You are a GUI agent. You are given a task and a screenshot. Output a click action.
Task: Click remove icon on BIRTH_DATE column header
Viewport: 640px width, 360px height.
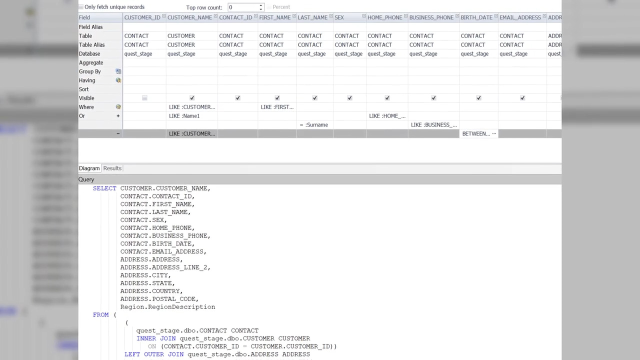(496, 16)
